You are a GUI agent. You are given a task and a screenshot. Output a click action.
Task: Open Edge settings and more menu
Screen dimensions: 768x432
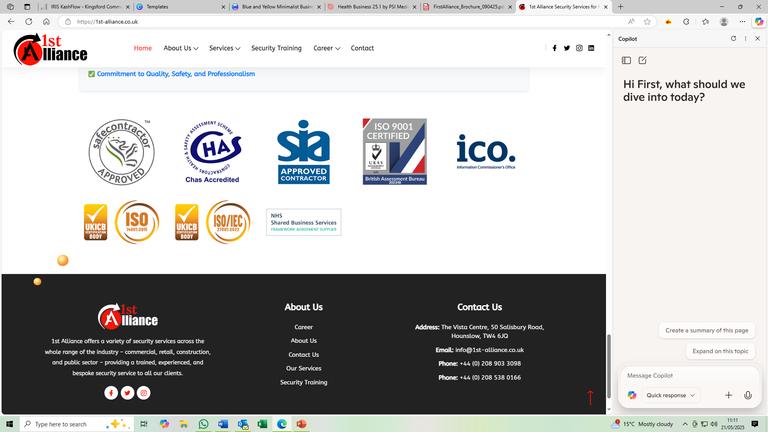coord(743,22)
